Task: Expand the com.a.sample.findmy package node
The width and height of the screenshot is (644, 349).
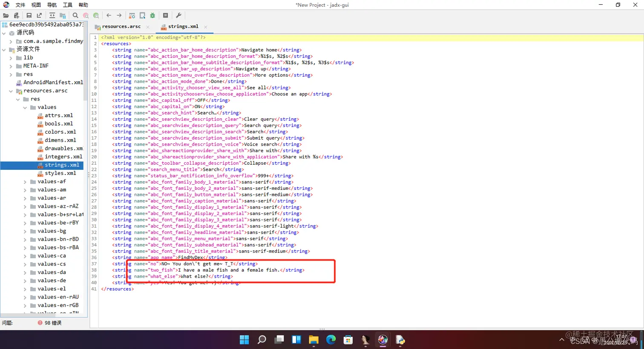Action: (x=11, y=41)
